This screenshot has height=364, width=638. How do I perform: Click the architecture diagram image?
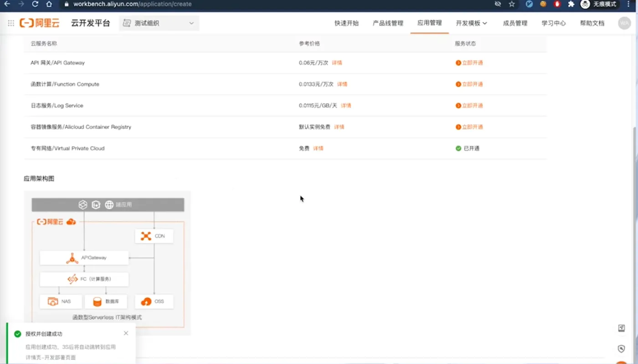108,263
